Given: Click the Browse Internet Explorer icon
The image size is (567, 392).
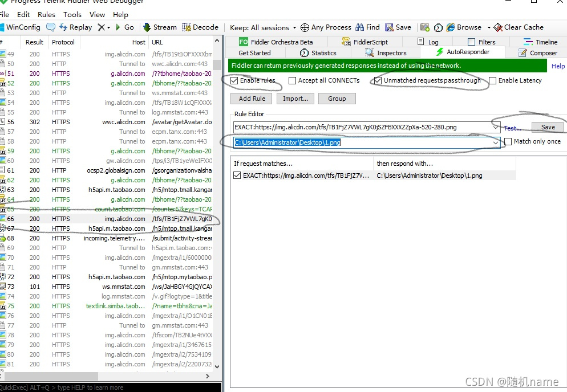Looking at the screenshot, I should (451, 27).
